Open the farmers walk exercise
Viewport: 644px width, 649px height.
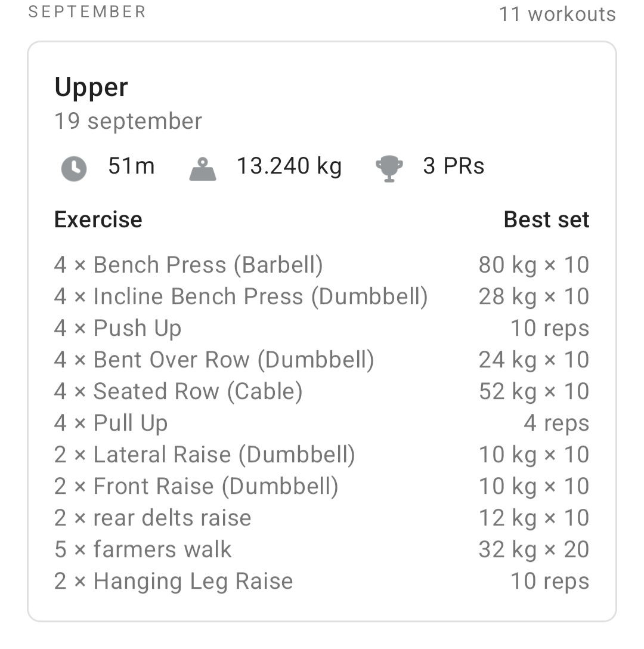click(143, 549)
